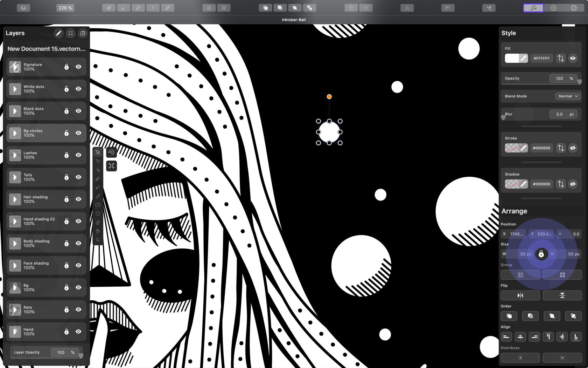
Task: Hide the White dots layer
Action: [x=78, y=89]
